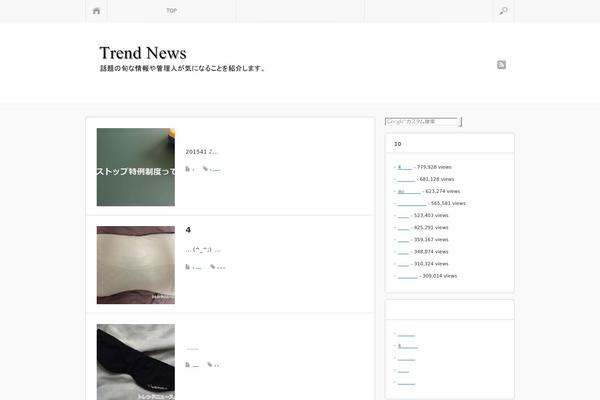Open green chalkboard post thumbnail
The height and width of the screenshot is (400, 600).
click(x=136, y=167)
